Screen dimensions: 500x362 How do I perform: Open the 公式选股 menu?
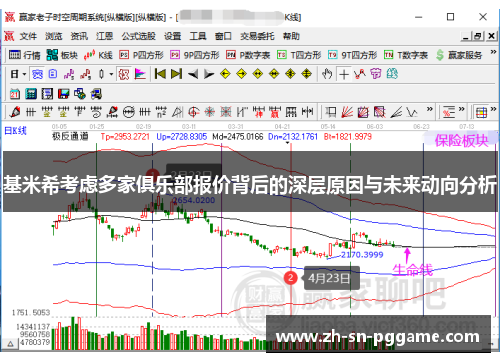tap(139, 36)
